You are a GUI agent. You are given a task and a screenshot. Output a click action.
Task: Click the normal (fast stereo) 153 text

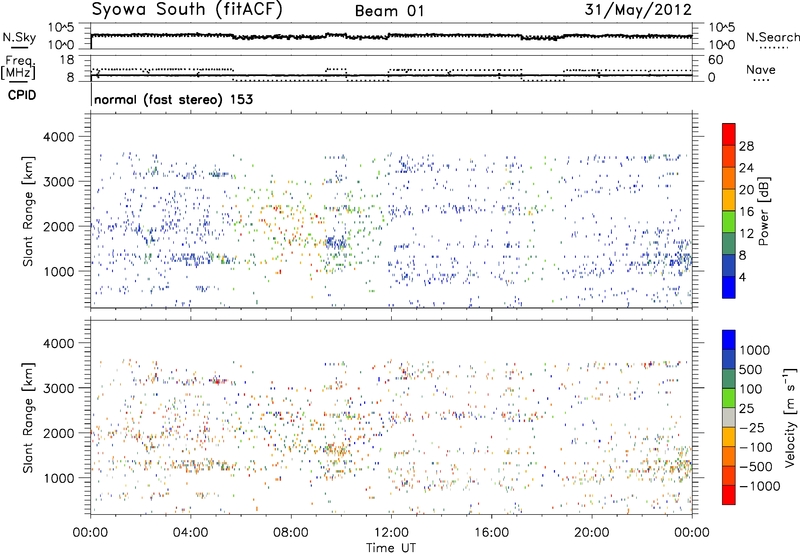click(x=173, y=99)
